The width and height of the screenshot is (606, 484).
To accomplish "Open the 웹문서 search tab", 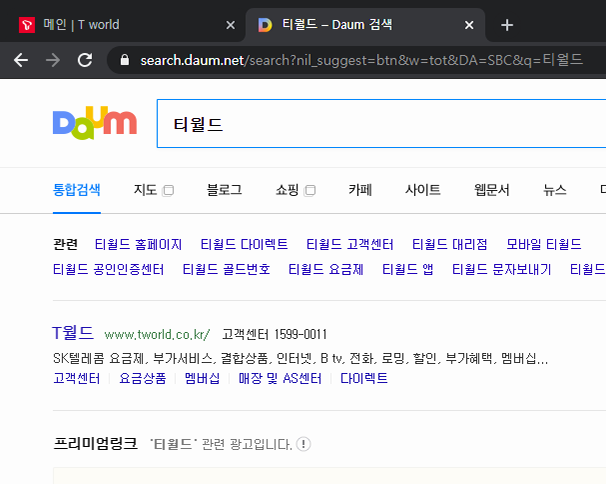I will pyautogui.click(x=492, y=190).
